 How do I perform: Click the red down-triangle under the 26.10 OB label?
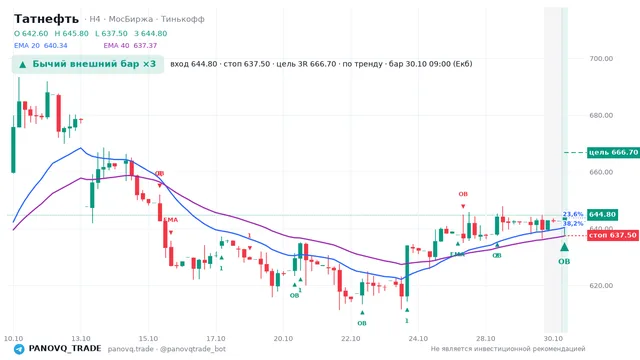coord(463,207)
